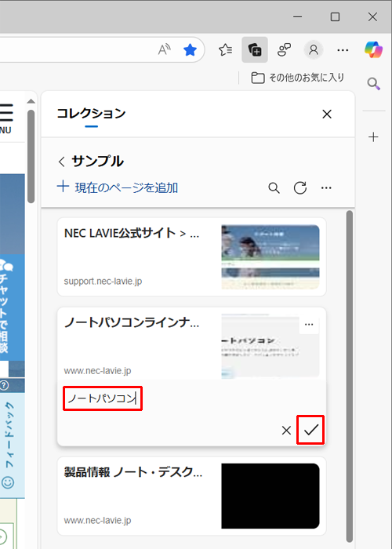Open その他のお気に入り folder
392x549 pixels.
coord(298,78)
